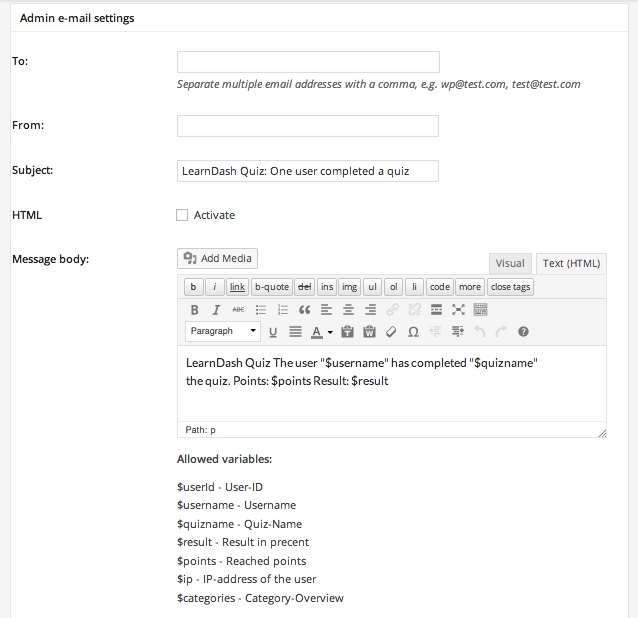The height and width of the screenshot is (618, 638).
Task: Click the To email address field
Action: (x=308, y=62)
